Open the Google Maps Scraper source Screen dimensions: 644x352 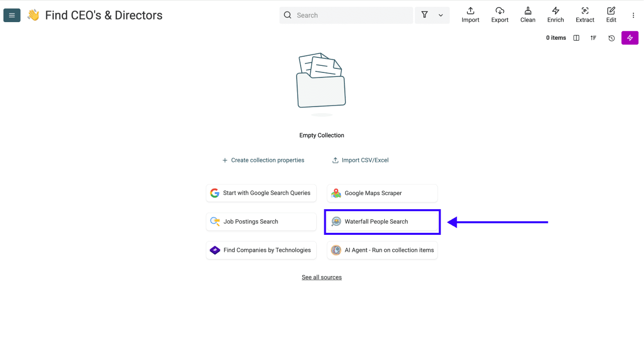coord(382,193)
